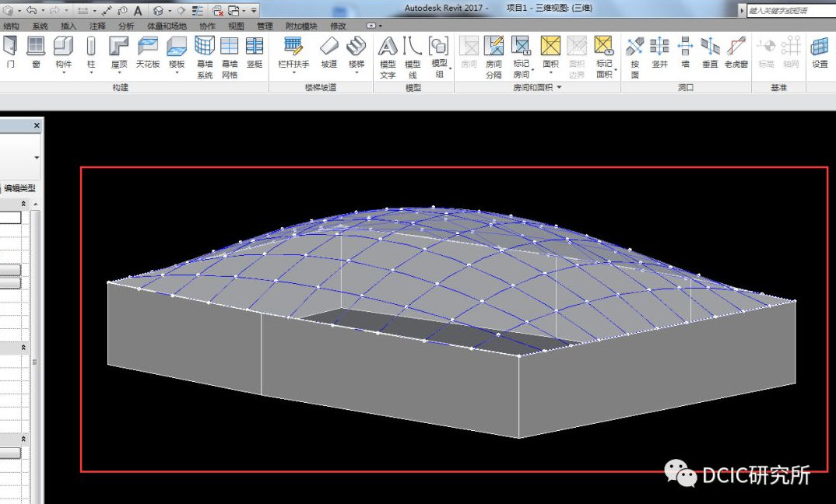The height and width of the screenshot is (504, 836).
Task: Switch to the 修改 (Modify) ribbon tab
Action: [x=338, y=26]
